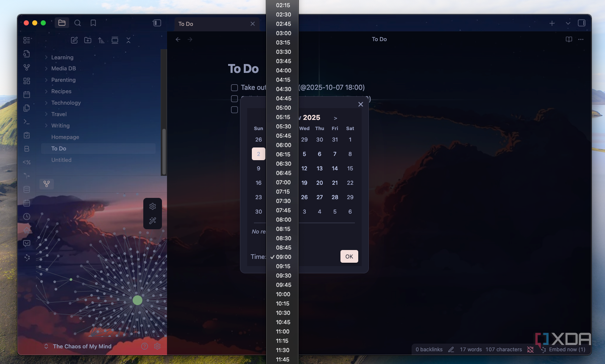605x364 pixels.
Task: Choose 06:45 from the time dropdown
Action: coord(282,173)
